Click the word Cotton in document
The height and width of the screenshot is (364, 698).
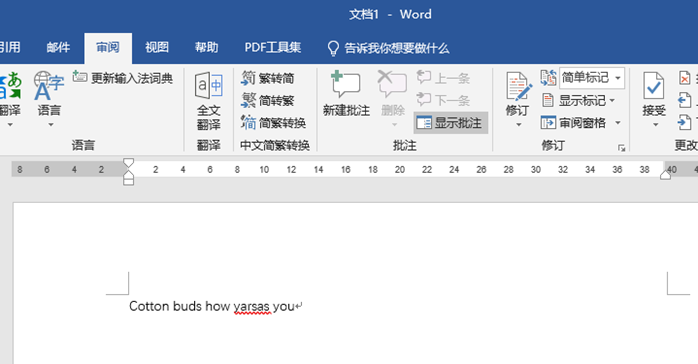[149, 306]
